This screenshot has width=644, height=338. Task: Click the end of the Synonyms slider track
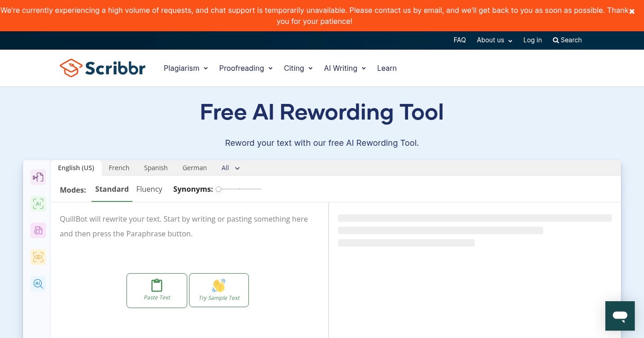[261, 189]
